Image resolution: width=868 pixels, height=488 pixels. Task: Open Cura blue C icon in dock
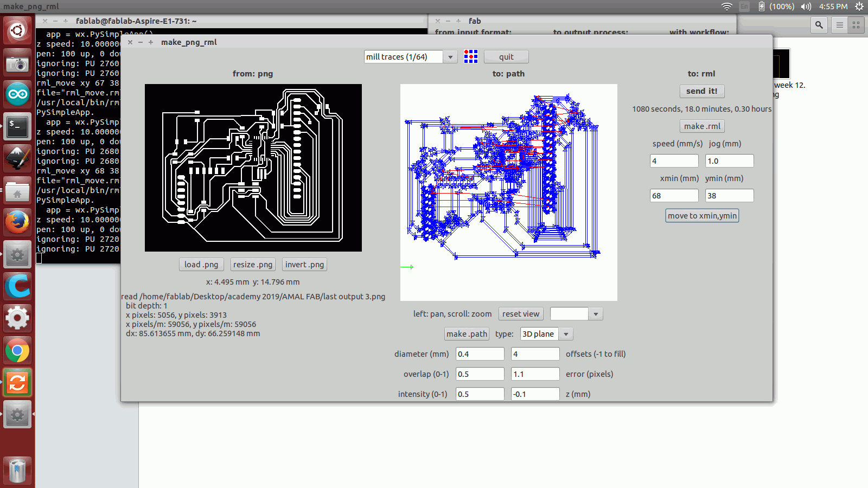tap(17, 286)
